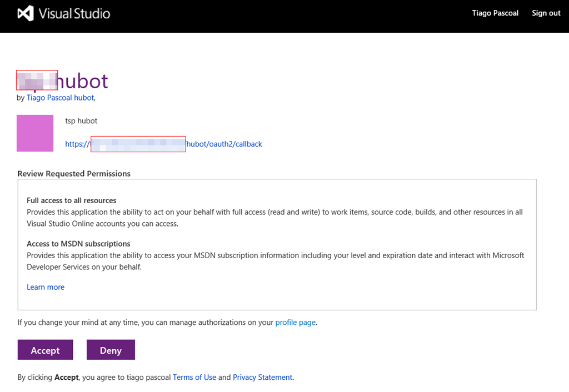
Task: Open the Tiago Pascoal hubot publisher link
Action: [60, 98]
